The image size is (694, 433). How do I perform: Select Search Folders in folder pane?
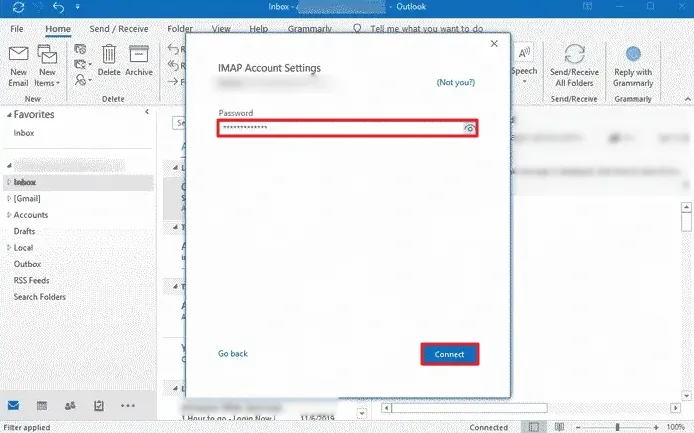coord(40,297)
